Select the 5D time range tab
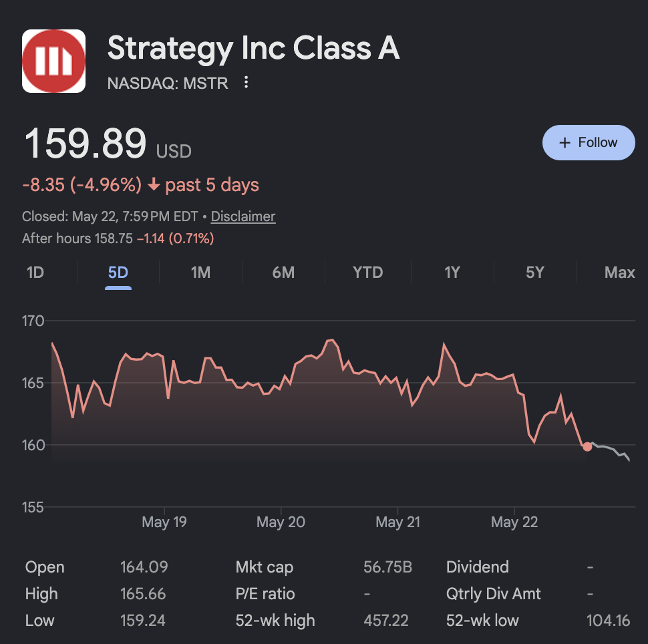 pos(118,273)
